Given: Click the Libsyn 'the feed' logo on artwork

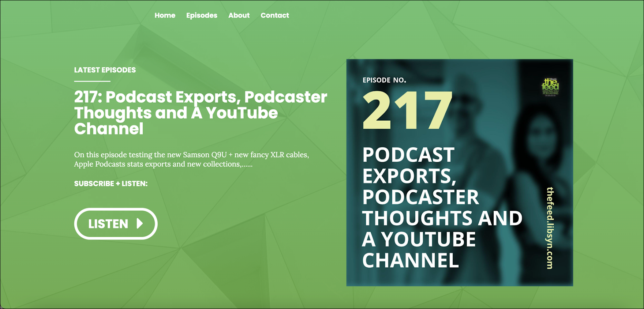Looking at the screenshot, I should click(550, 87).
